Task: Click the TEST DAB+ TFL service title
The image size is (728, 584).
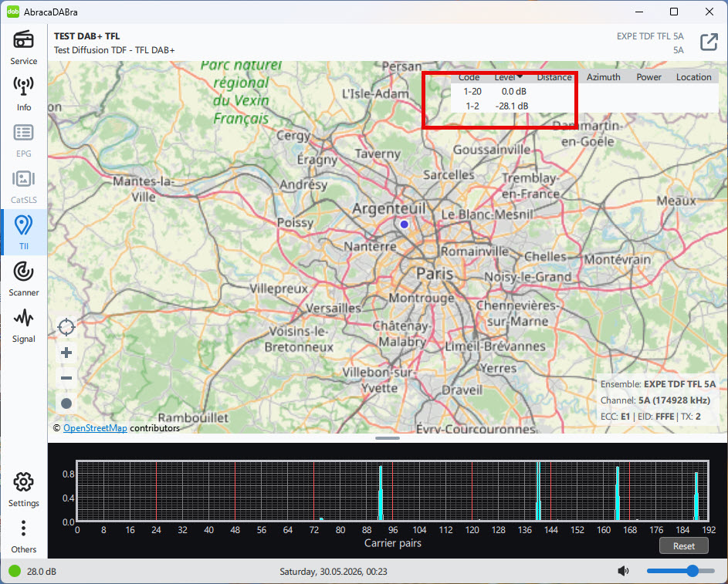Action: click(x=86, y=36)
